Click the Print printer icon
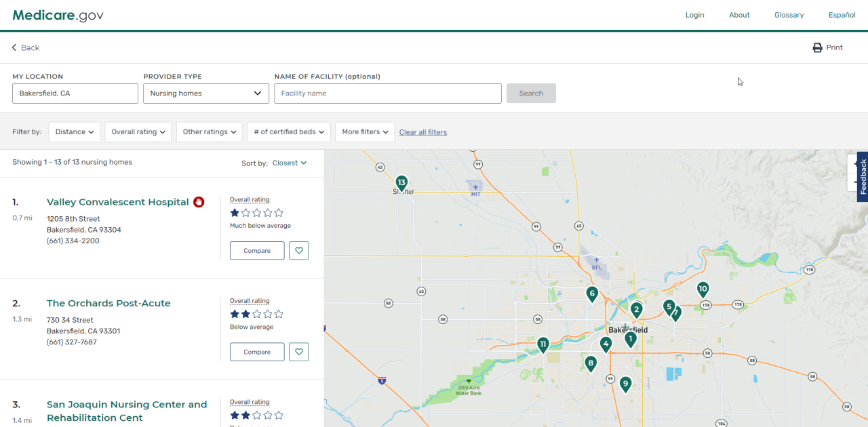868x427 pixels. (817, 47)
